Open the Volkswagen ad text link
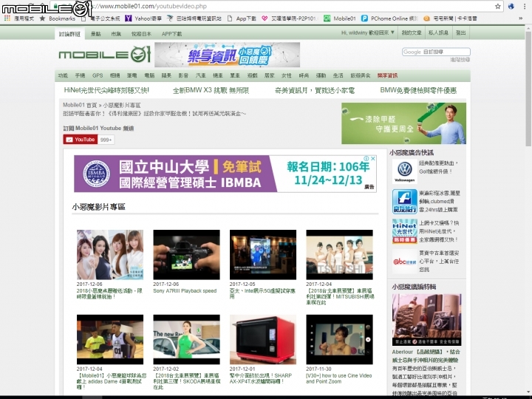The width and height of the screenshot is (532, 399). click(x=439, y=167)
